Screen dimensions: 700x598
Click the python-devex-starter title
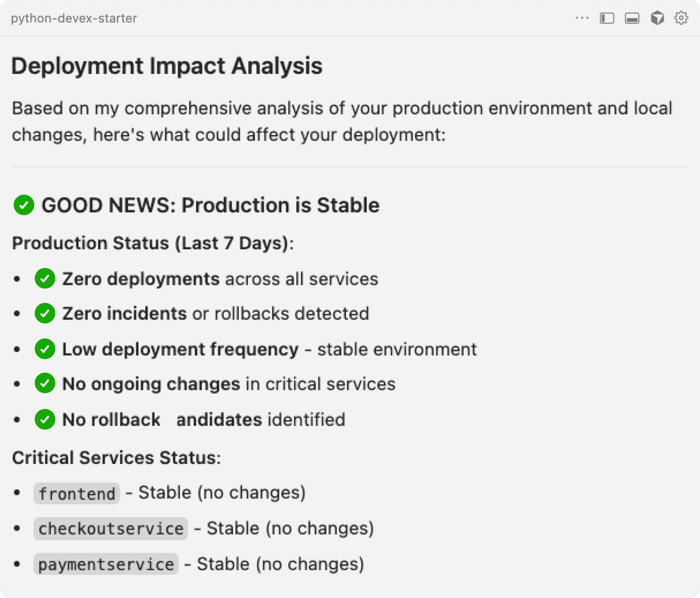pos(74,18)
